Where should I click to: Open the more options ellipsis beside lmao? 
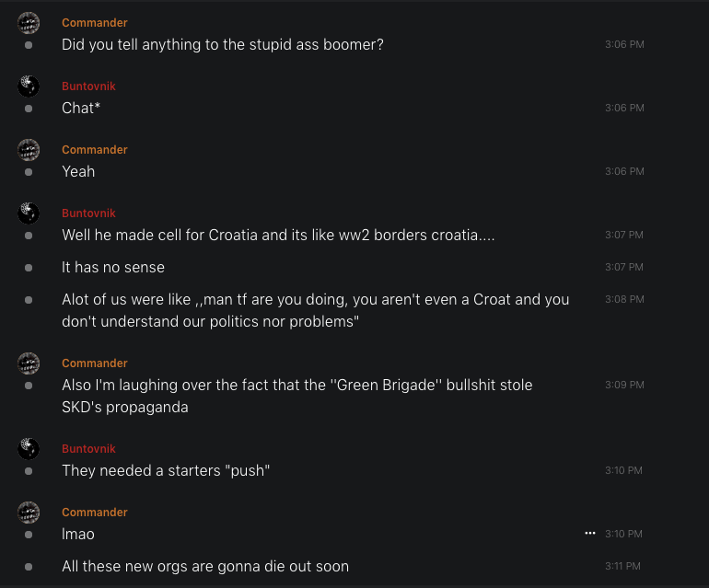point(590,534)
